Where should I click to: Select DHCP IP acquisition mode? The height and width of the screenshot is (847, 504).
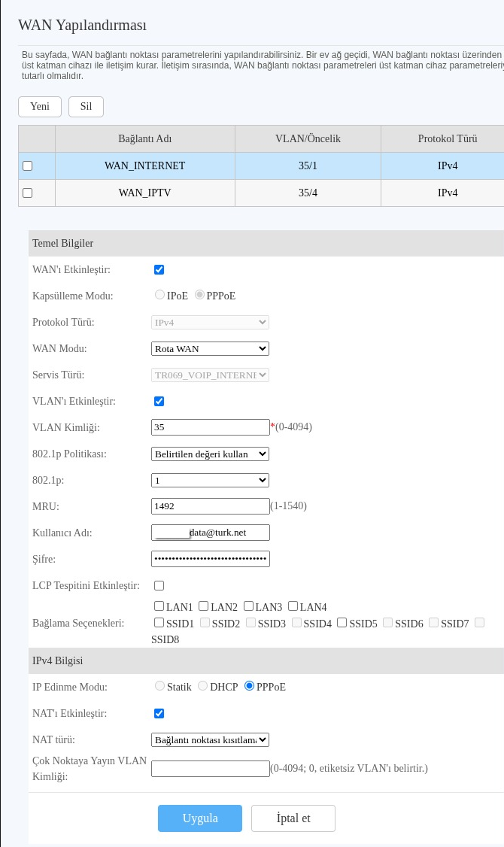pos(202,686)
